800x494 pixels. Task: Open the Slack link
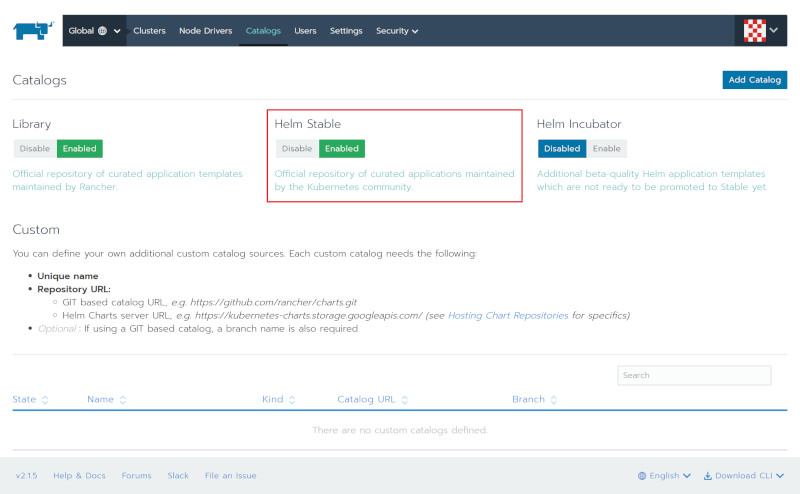point(178,476)
